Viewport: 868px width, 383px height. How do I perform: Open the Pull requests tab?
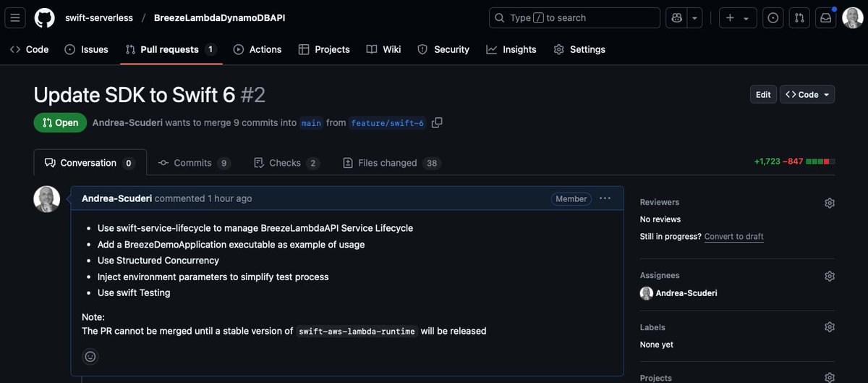[x=171, y=49]
